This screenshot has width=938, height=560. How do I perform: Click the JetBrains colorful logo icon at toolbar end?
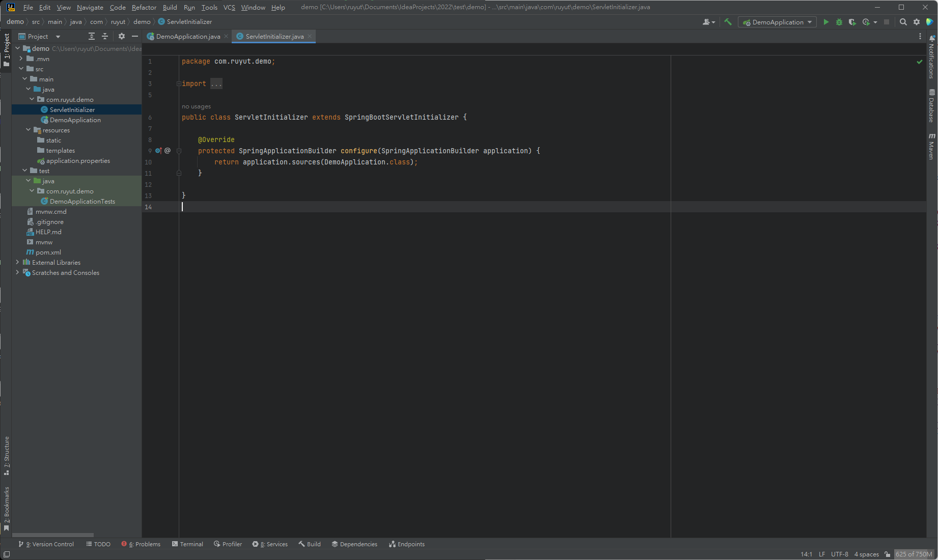[x=929, y=22]
